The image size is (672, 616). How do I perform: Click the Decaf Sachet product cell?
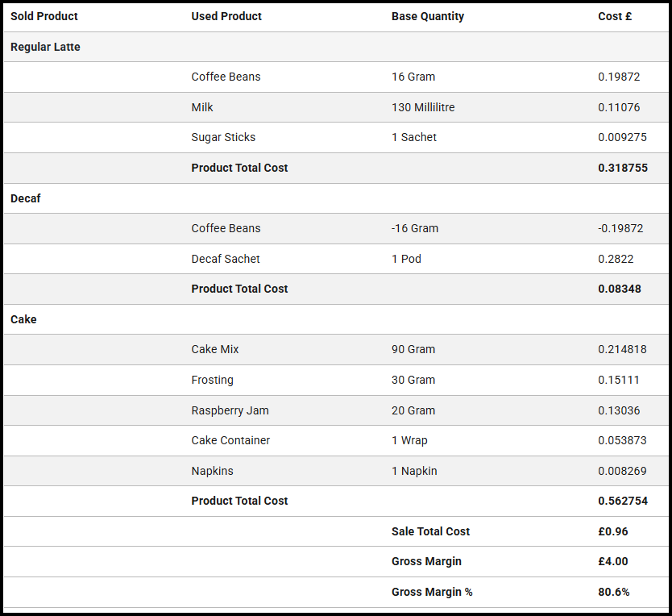tap(226, 259)
